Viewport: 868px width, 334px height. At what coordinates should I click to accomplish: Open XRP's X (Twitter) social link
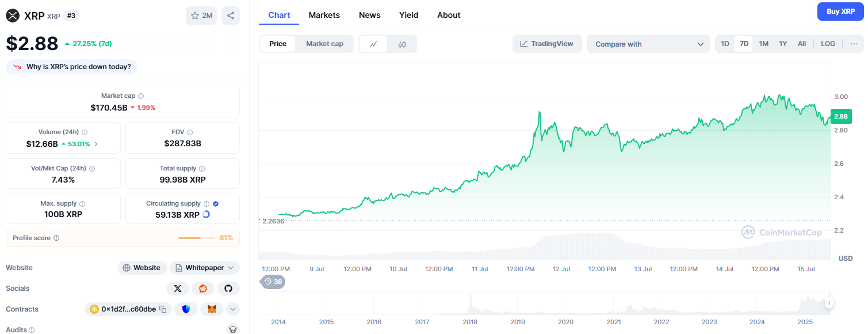click(x=178, y=289)
